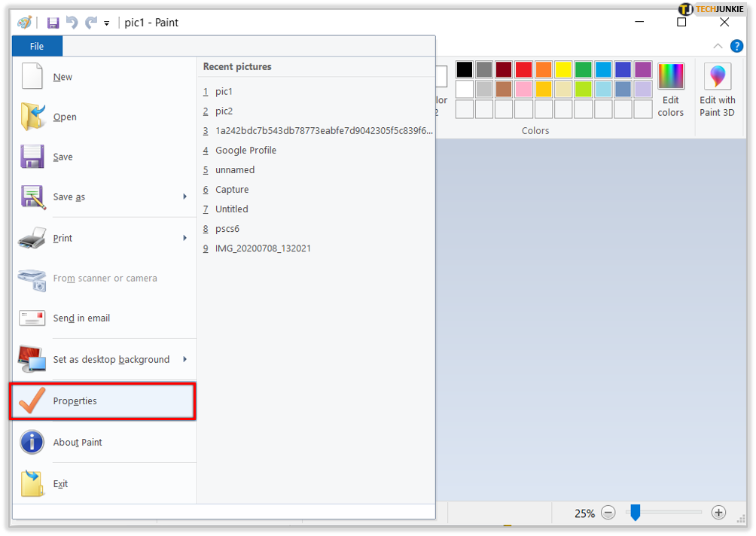Click the floppy disk Save icon in menu

32,157
